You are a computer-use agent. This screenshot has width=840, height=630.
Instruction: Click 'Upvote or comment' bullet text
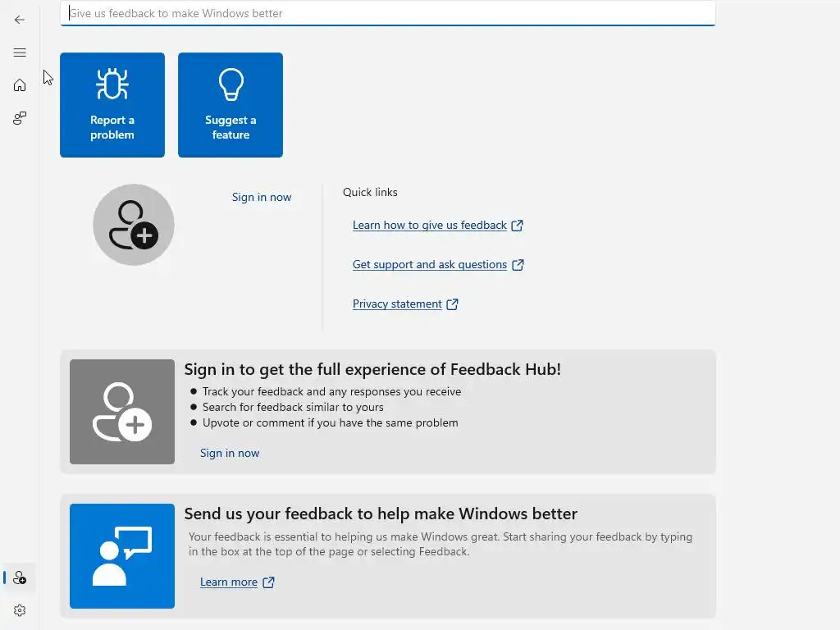click(x=330, y=422)
